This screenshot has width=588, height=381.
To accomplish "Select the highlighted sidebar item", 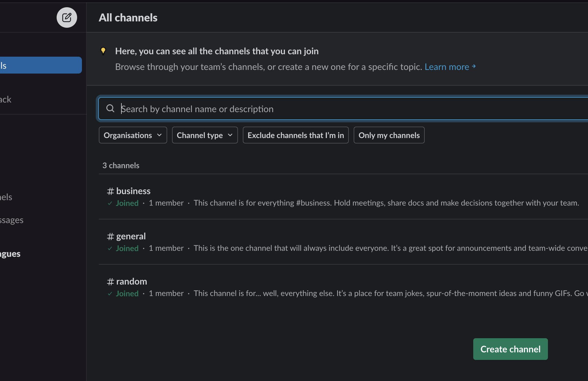I will (x=41, y=65).
